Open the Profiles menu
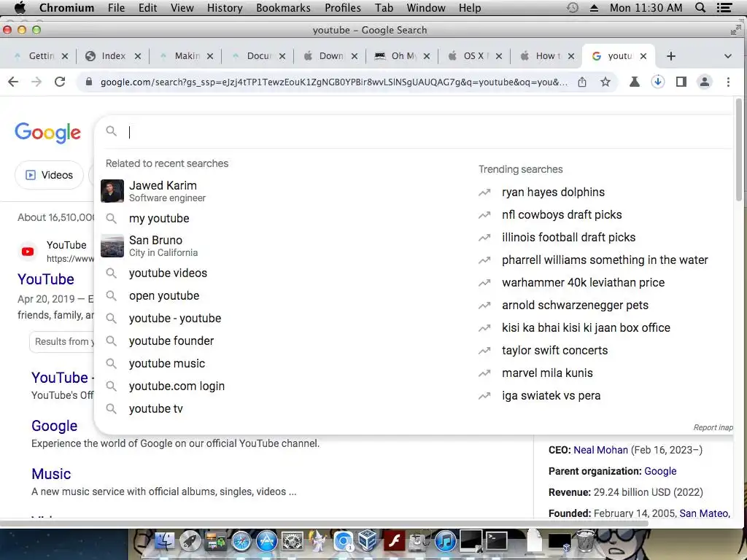 click(x=343, y=7)
